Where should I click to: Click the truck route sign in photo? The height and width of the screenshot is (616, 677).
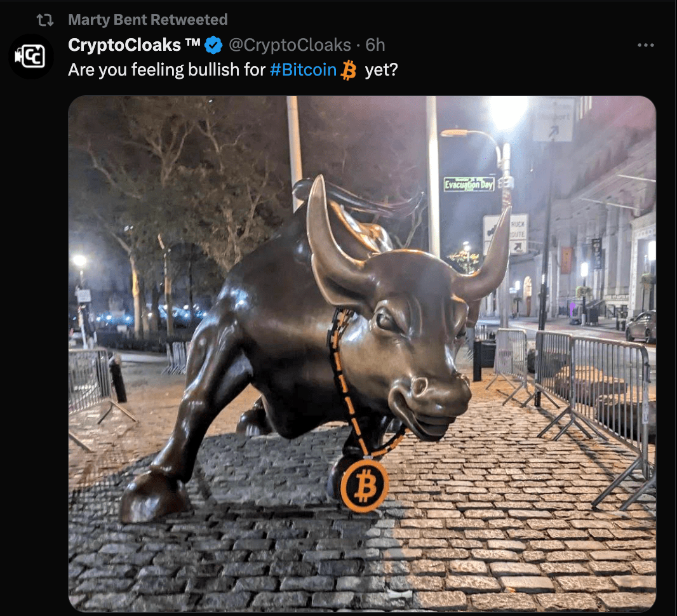(506, 234)
